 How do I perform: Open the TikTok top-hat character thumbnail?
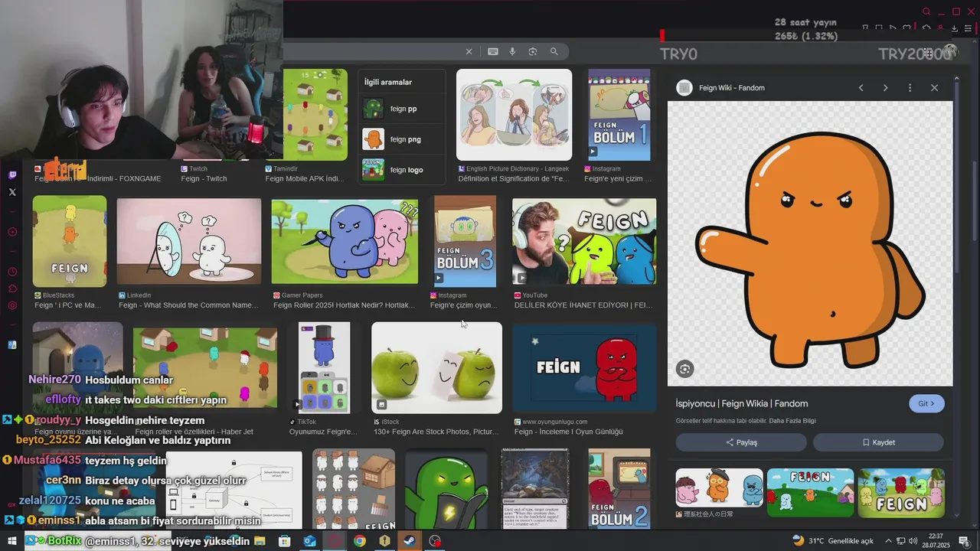coord(324,367)
